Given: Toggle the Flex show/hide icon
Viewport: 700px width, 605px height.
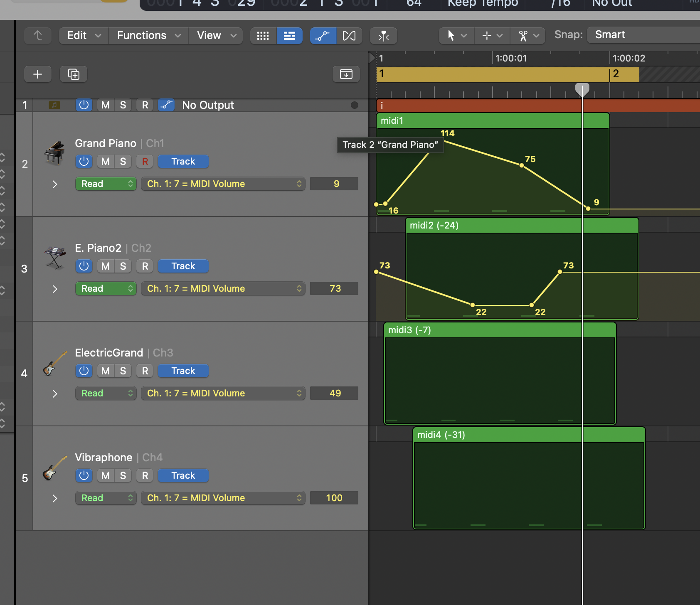Looking at the screenshot, I should [349, 36].
